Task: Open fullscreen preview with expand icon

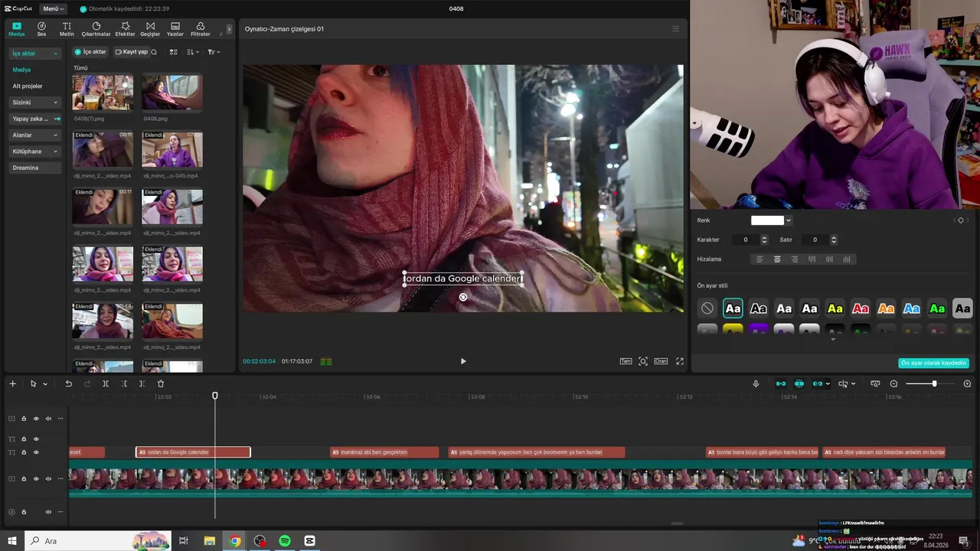Action: [679, 361]
